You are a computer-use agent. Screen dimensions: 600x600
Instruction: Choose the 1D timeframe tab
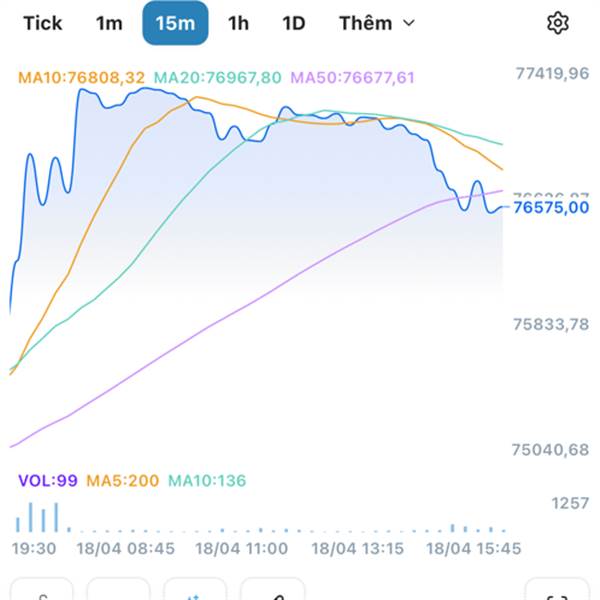coord(293,23)
